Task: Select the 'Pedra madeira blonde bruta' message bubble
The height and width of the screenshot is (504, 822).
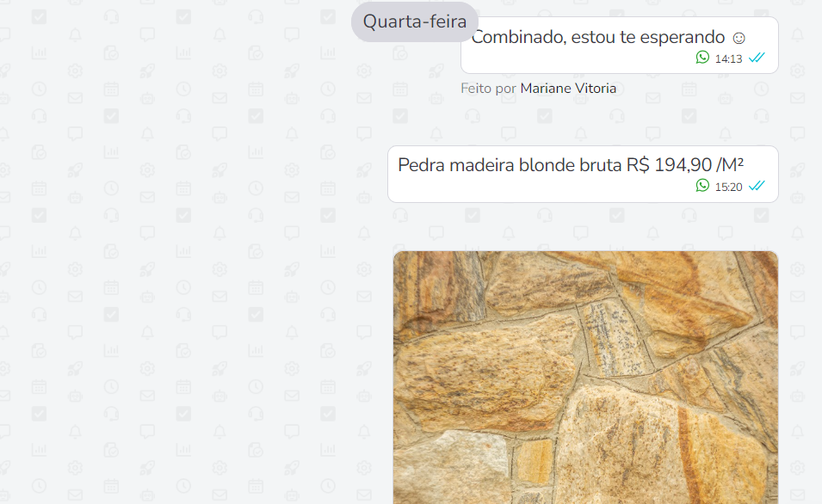Action: click(583, 174)
